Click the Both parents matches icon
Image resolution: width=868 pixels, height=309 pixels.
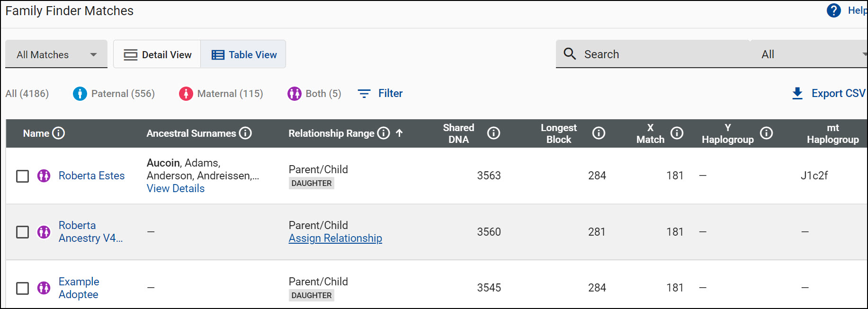pos(294,93)
